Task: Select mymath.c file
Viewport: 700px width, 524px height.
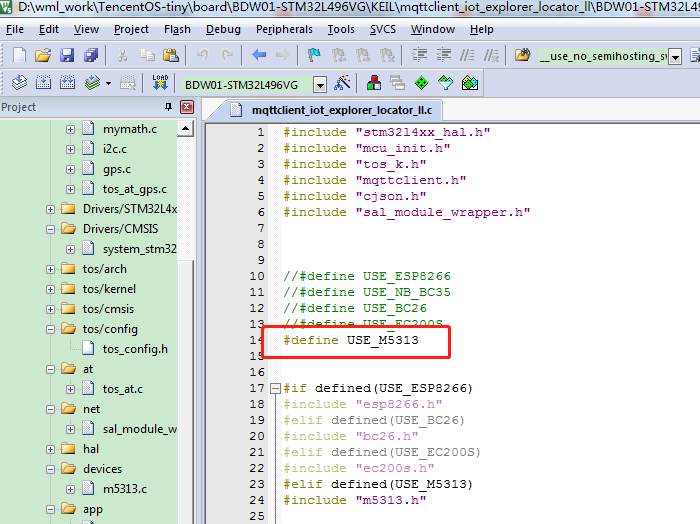Action: pos(129,129)
